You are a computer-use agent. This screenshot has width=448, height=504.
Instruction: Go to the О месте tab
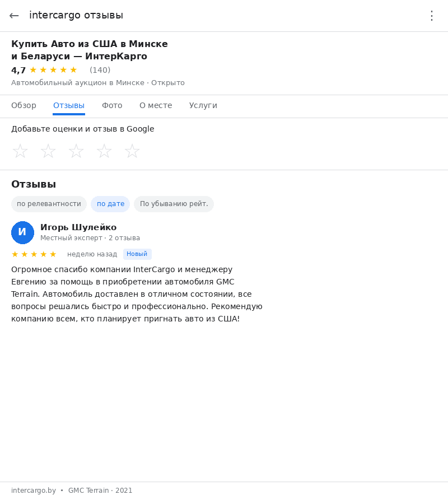(x=156, y=105)
